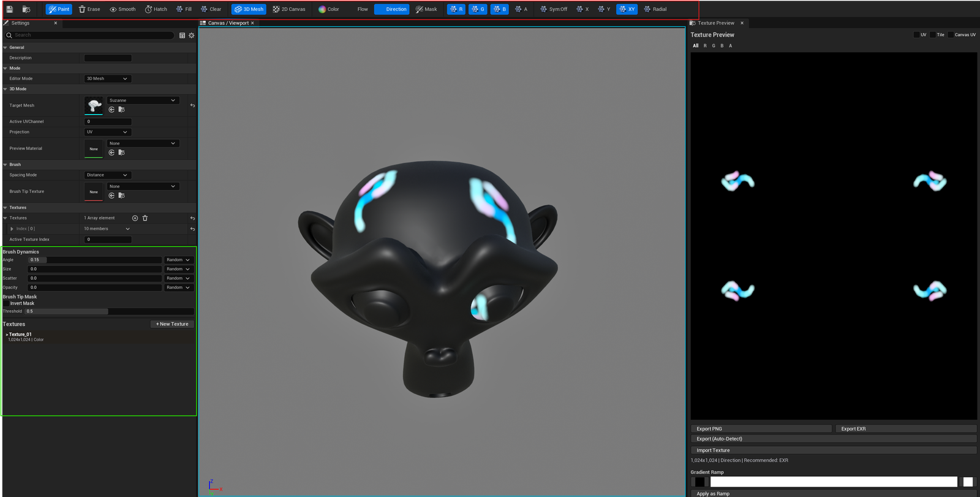Toggle table view icon beside search
980x497 pixels.
pos(182,36)
